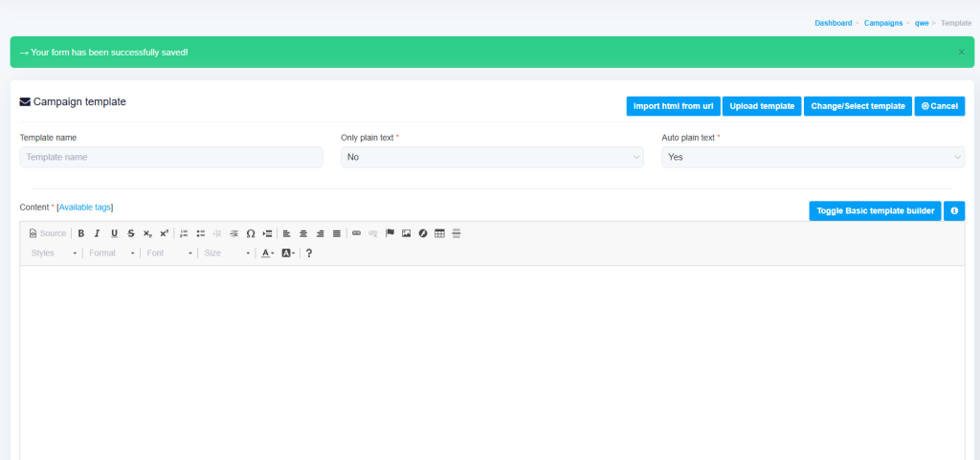
Task: Open the Auto plain text dropdown
Action: [x=813, y=157]
